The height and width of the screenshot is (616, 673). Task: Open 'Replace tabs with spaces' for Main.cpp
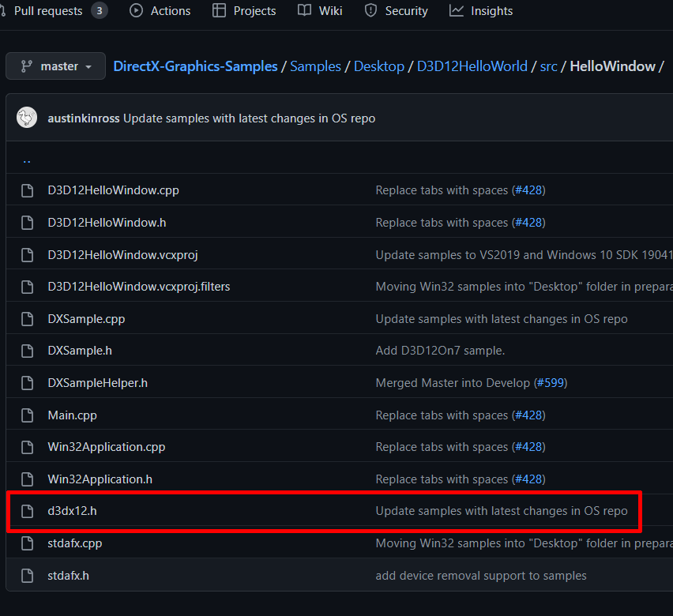tap(442, 415)
